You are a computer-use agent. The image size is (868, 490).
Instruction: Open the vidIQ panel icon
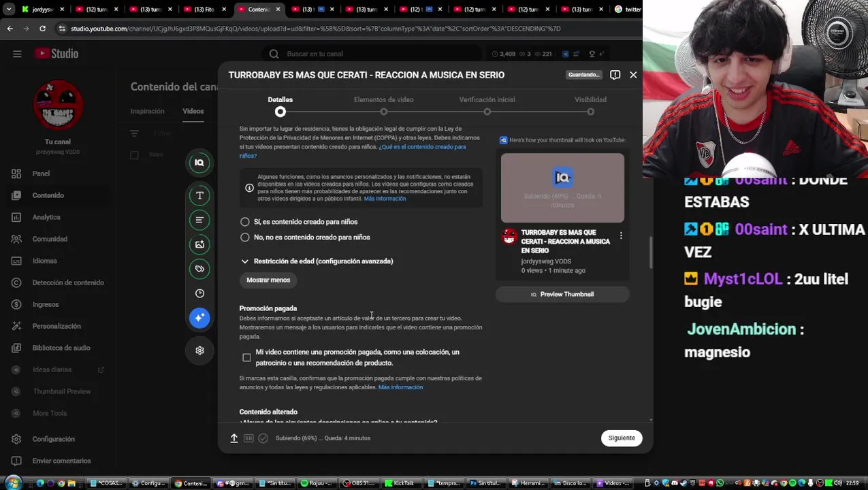point(199,162)
